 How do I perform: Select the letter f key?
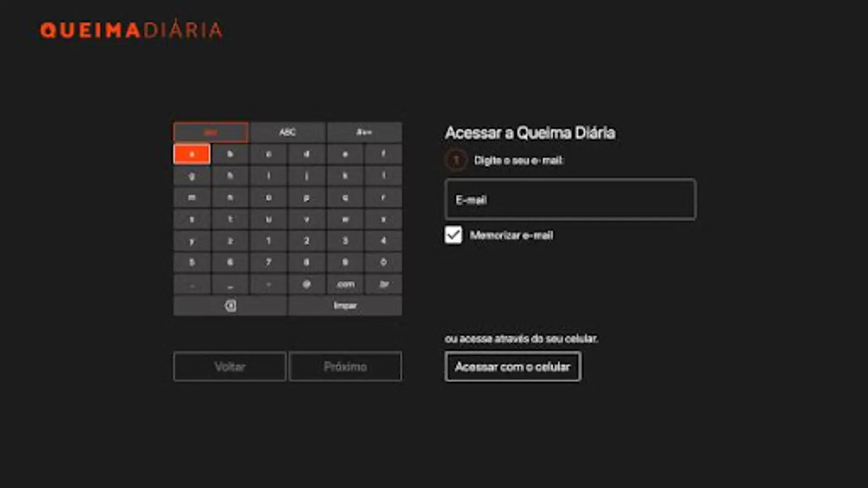[384, 154]
